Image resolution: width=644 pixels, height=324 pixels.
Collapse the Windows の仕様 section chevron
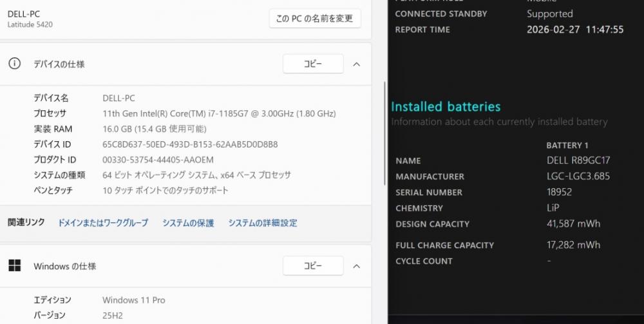357,265
